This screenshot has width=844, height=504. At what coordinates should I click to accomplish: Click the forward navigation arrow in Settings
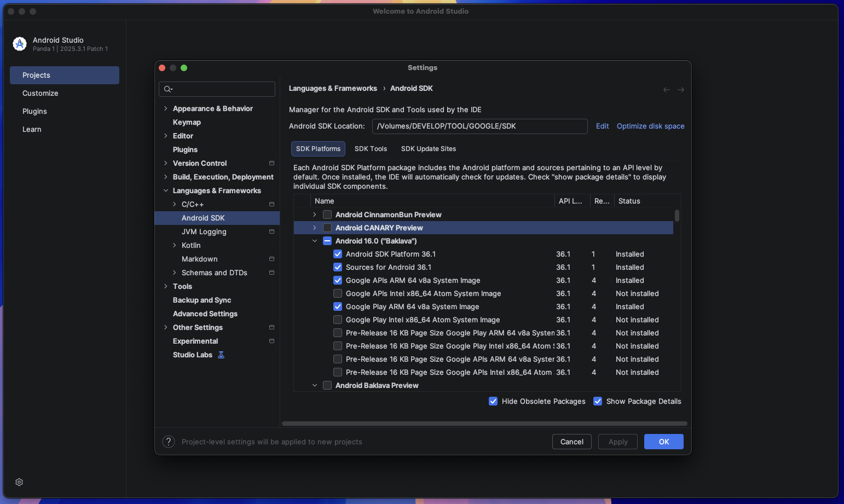pos(681,90)
